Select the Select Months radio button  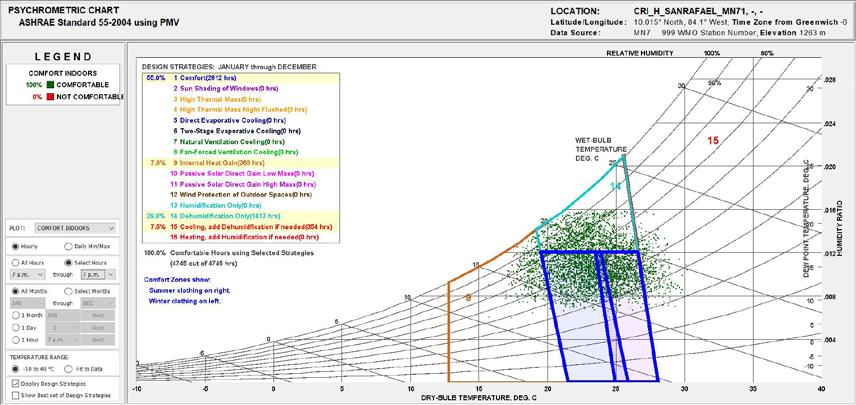69,291
